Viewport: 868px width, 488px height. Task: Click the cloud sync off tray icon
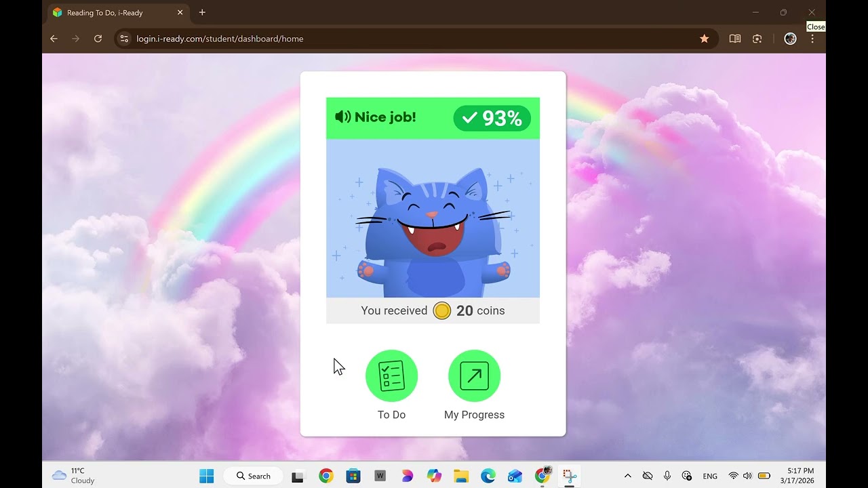click(648, 476)
